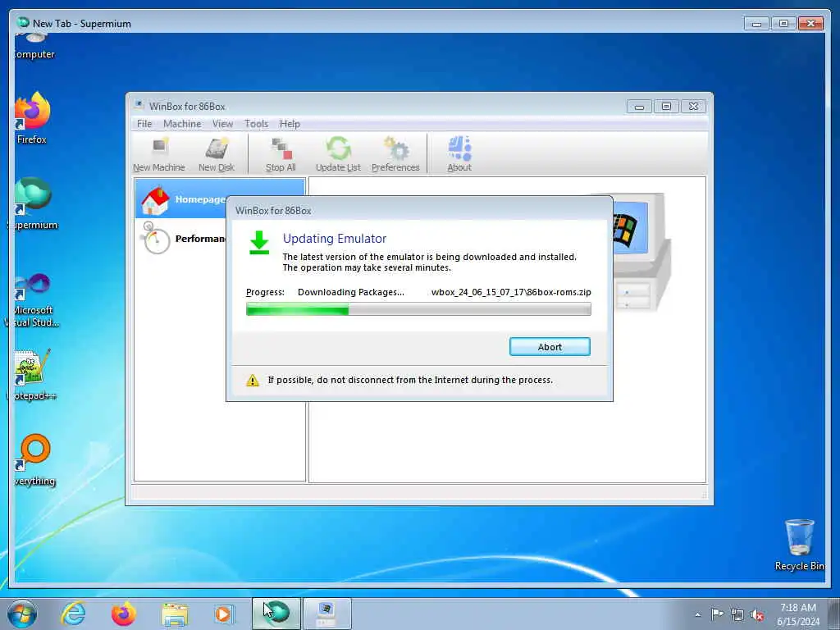Launch Firefox from the taskbar
Screen dimensions: 840x630
123,614
